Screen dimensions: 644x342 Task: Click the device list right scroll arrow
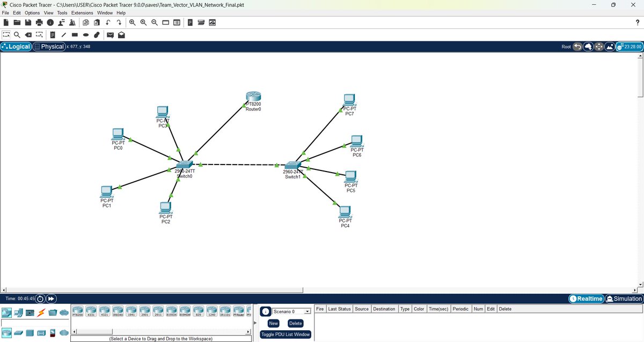point(248,332)
